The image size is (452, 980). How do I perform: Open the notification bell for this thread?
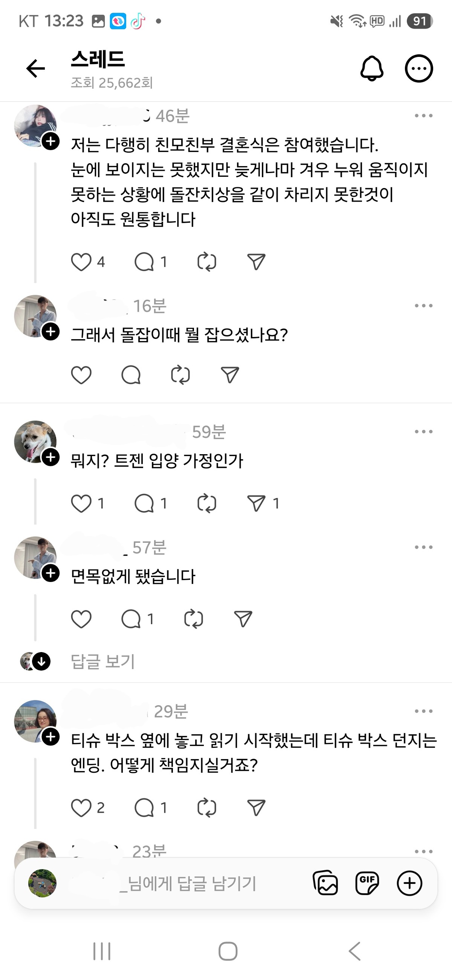point(371,69)
